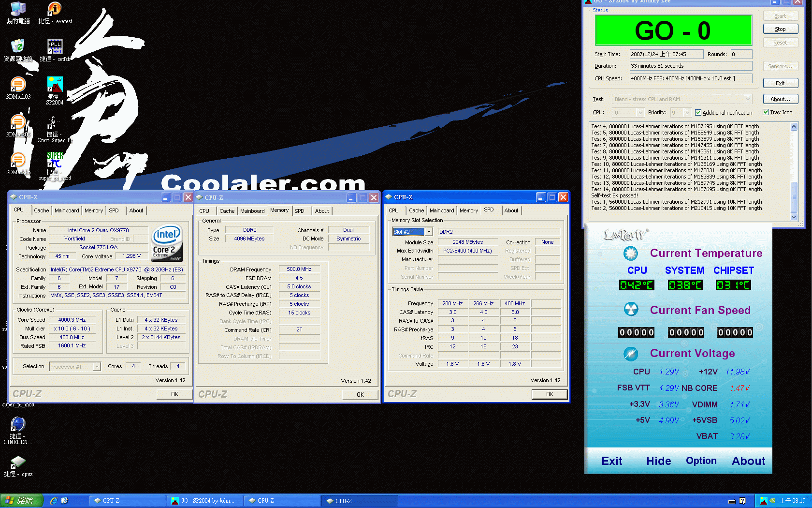The width and height of the screenshot is (812, 508).
Task: Click the taskbar clock
Action: click(x=793, y=501)
